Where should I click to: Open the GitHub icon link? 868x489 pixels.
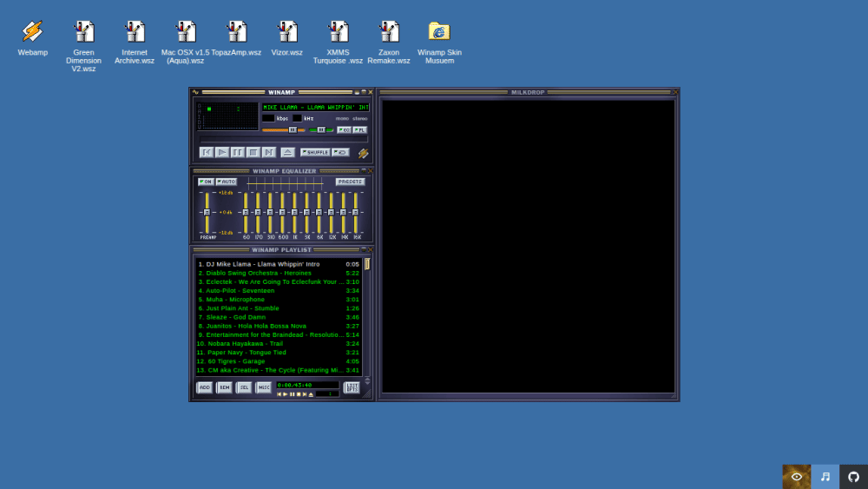853,476
